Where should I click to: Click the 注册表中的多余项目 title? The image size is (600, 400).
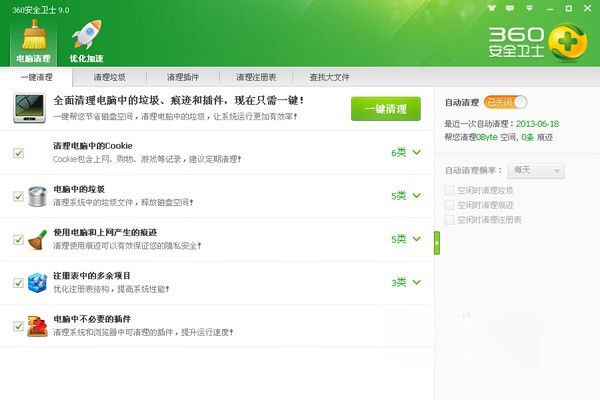pos(92,276)
